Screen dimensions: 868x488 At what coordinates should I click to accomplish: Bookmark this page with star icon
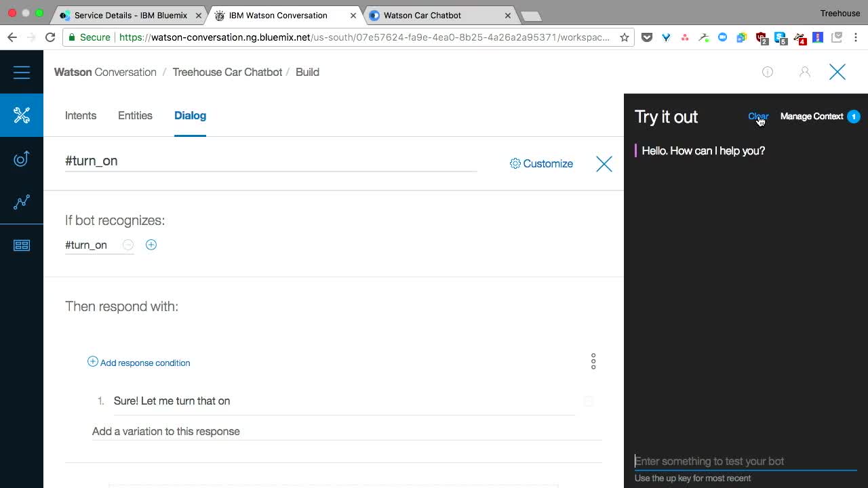tap(625, 37)
